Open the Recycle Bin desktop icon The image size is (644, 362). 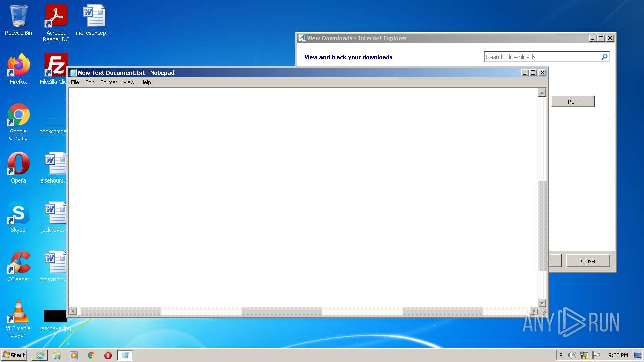(x=18, y=20)
